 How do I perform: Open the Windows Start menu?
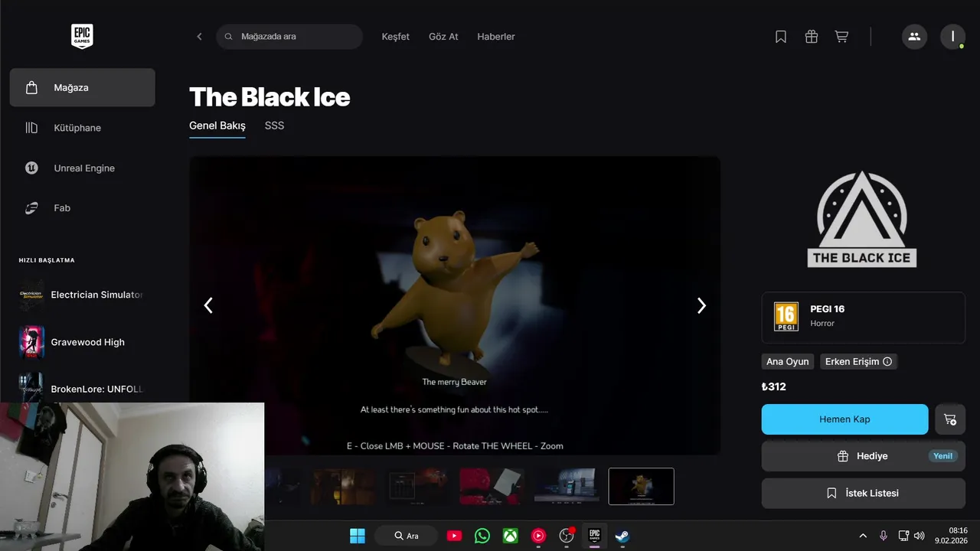[x=358, y=536]
